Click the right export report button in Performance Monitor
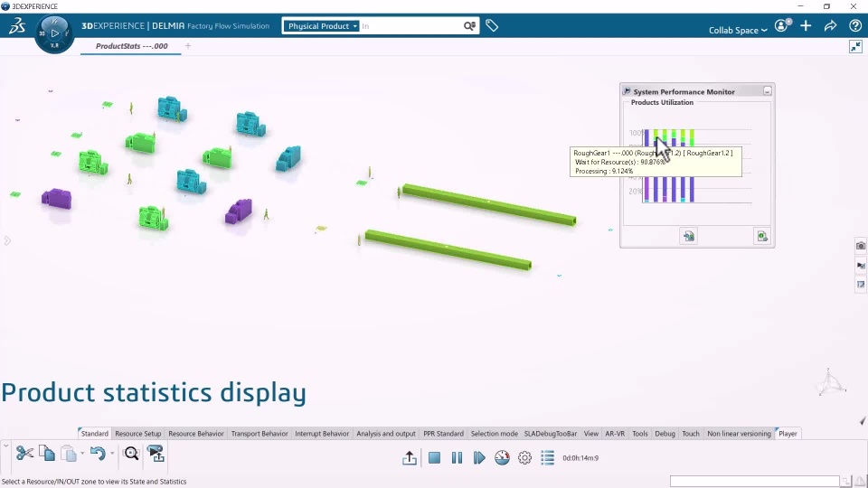The width and height of the screenshot is (868, 488). tap(762, 236)
